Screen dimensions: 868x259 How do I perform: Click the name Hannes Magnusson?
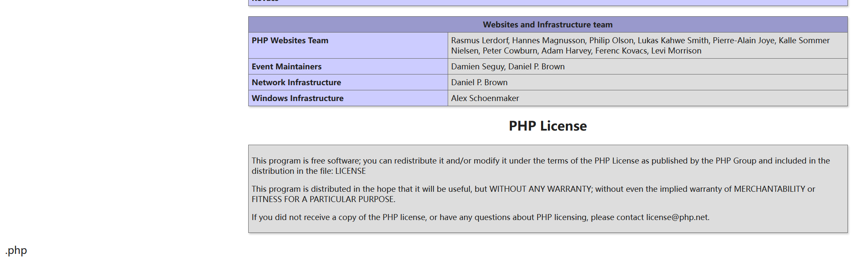548,41
